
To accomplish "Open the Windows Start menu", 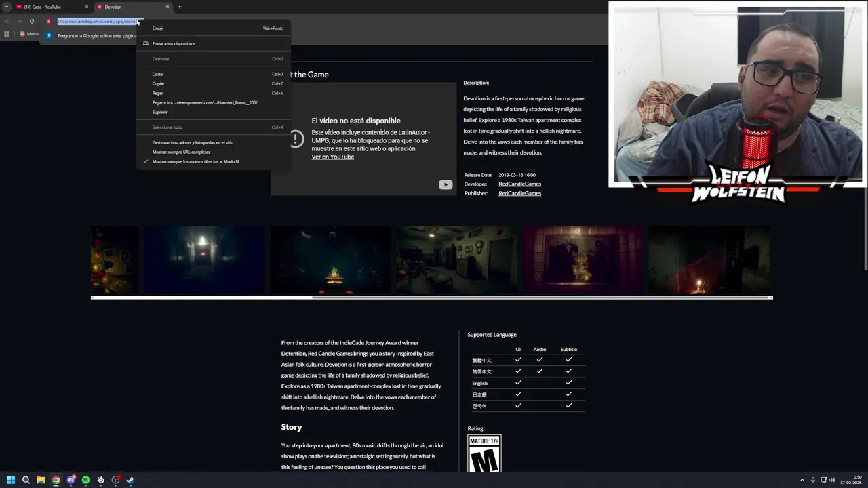I will 11,480.
